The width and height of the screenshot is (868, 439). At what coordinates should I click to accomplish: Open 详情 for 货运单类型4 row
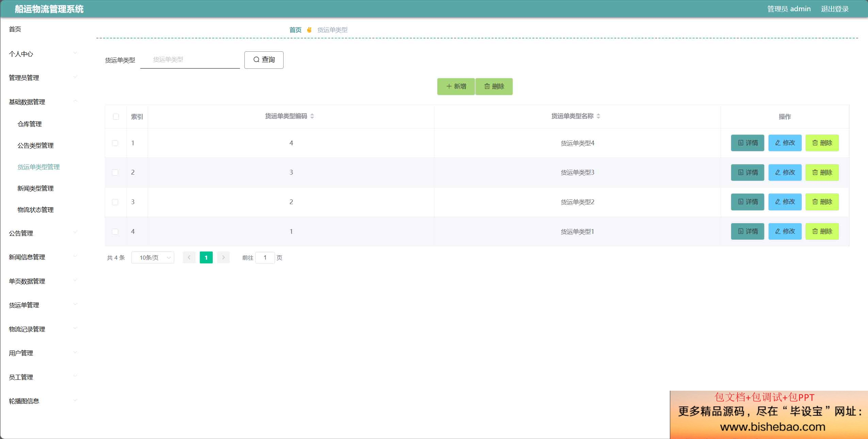coord(748,143)
